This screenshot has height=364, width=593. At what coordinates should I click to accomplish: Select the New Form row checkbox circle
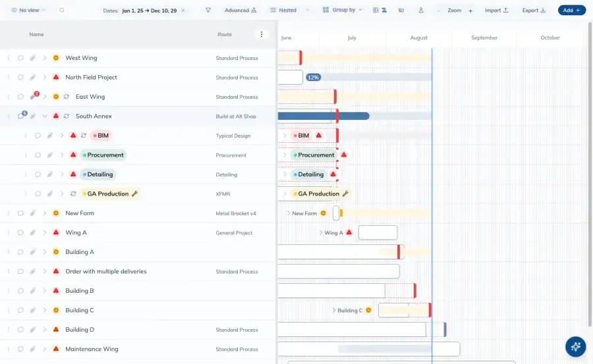[x=20, y=213]
